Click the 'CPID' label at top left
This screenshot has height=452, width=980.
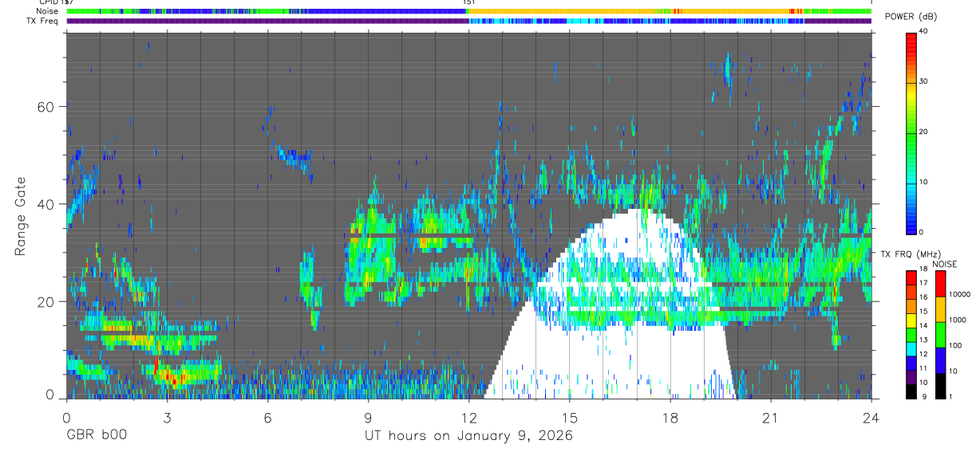(48, 2)
